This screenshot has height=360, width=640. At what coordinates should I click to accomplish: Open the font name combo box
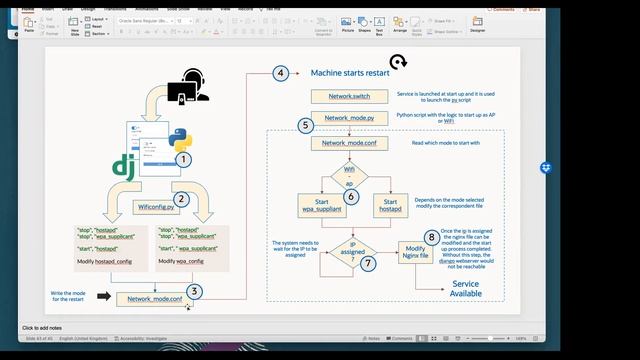pos(146,21)
